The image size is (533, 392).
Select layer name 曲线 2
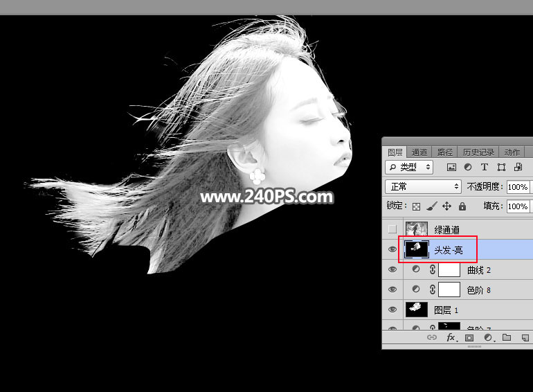(479, 270)
